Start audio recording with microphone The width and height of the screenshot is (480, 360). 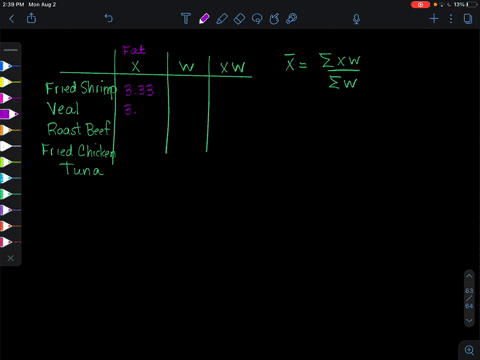tap(356, 19)
